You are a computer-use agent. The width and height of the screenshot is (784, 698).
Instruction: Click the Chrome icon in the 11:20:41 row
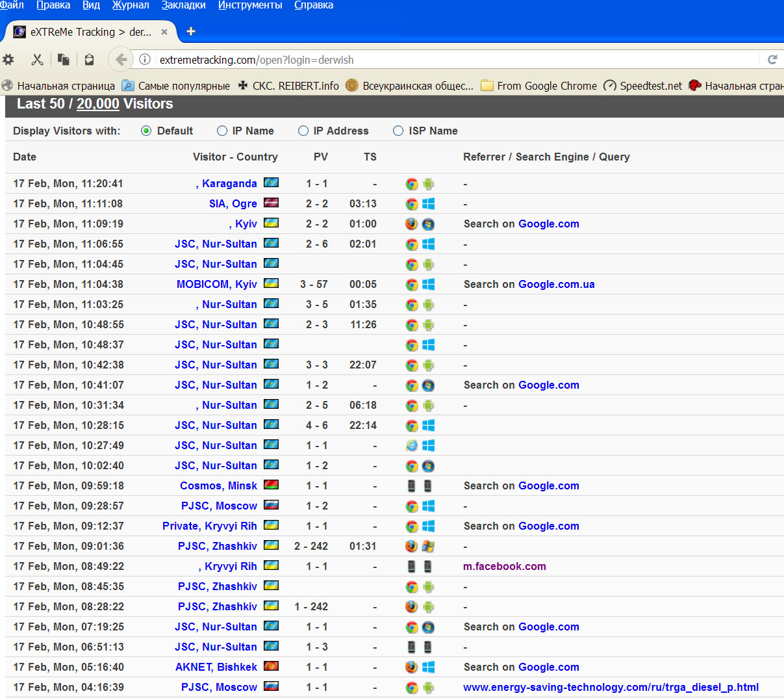[412, 184]
